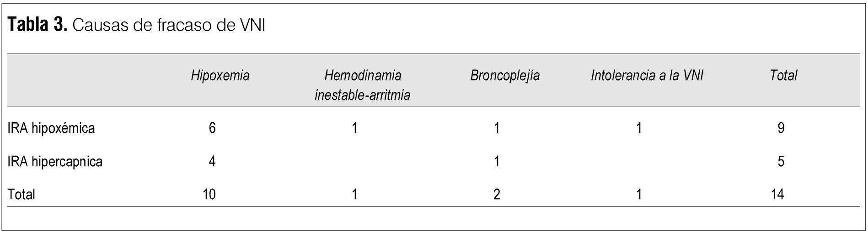Select the 'Intolerancia a la VNI' header
The height and width of the screenshot is (235, 868).
point(647,76)
